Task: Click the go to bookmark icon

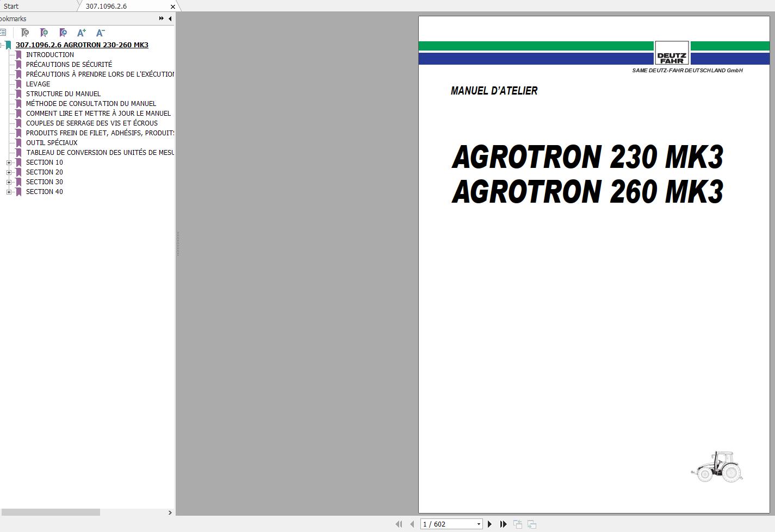Action: 63,33
